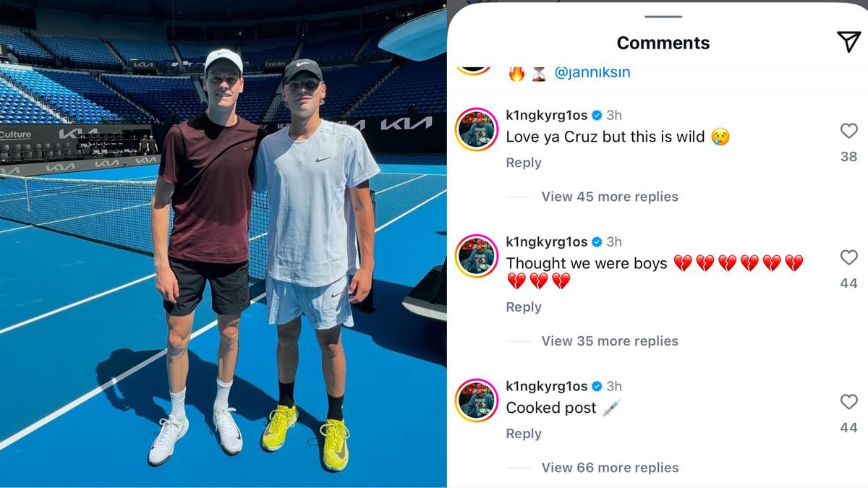Reply to the "Love ya Cruz" comment
868x488 pixels.
coord(524,163)
